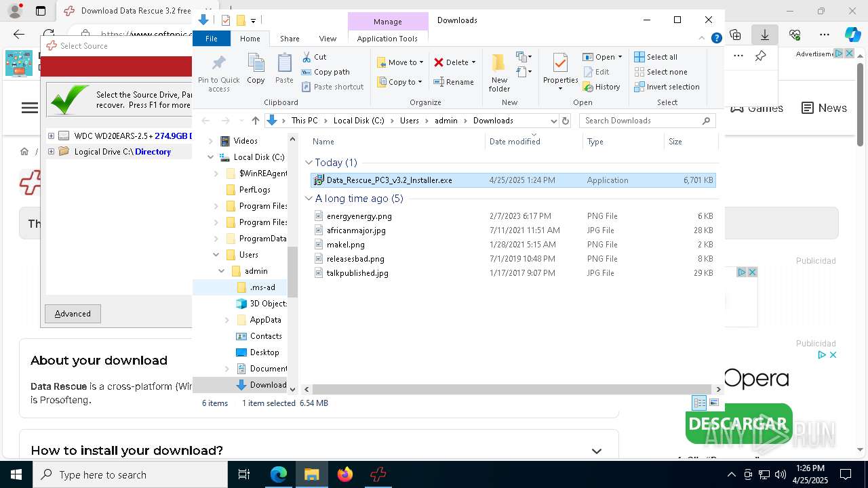
Task: Click admin in the address breadcrumb
Action: (x=446, y=121)
